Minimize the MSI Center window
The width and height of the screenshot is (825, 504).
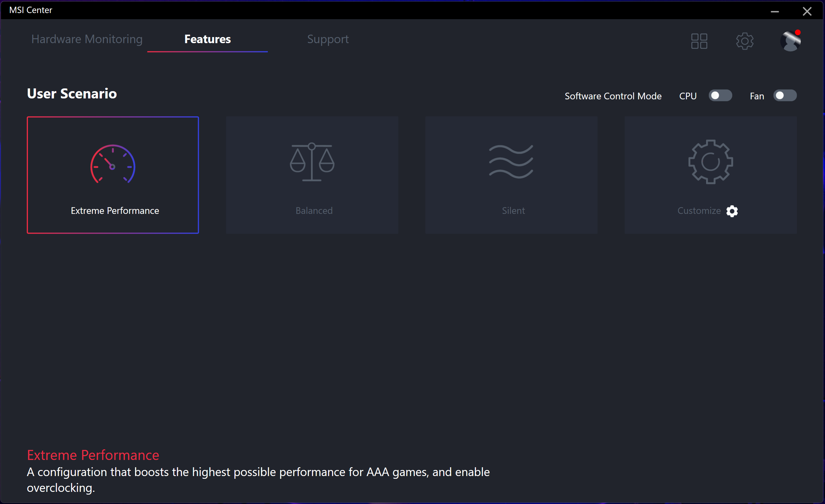tap(775, 11)
